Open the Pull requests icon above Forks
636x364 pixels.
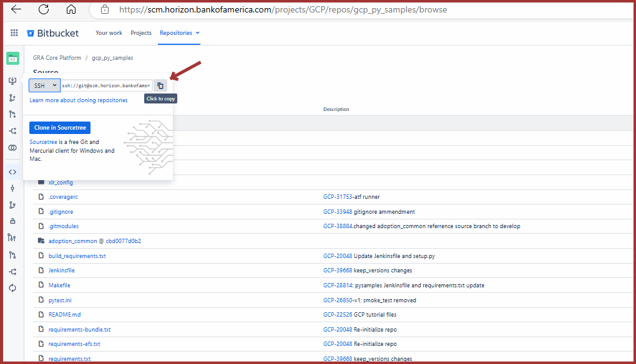point(12,255)
